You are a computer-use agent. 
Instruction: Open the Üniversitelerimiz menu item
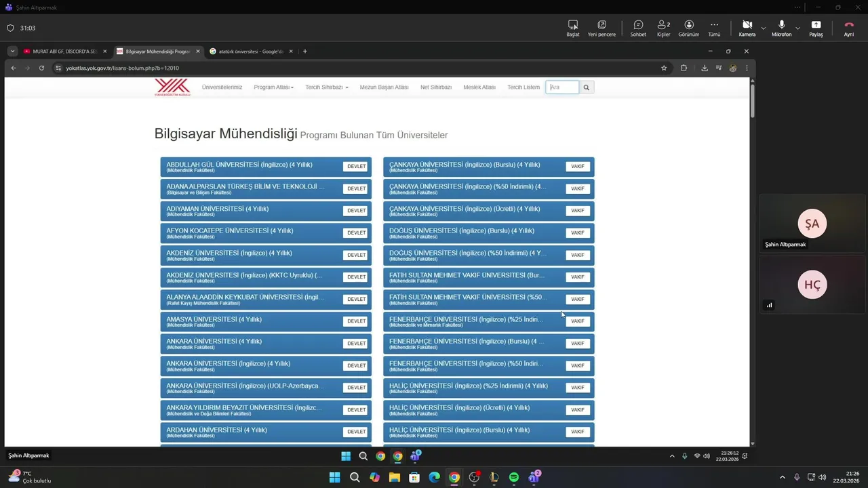(x=222, y=87)
